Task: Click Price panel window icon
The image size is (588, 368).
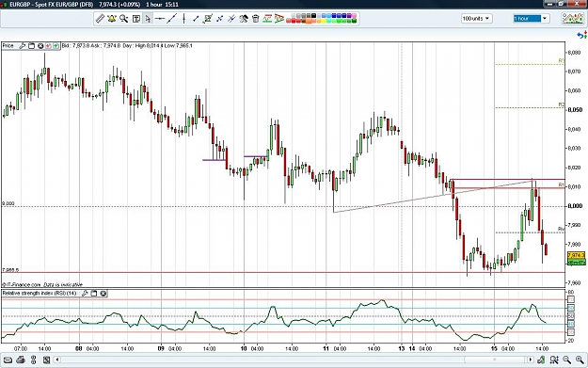Action: (x=31, y=46)
